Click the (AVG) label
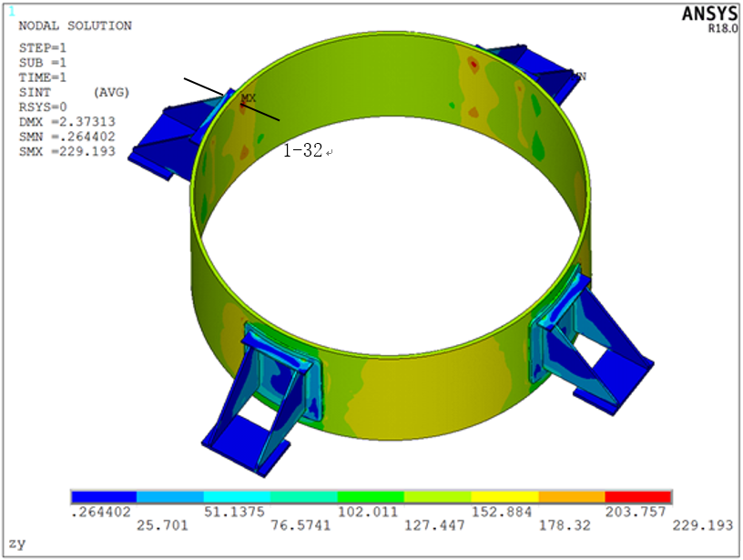This screenshot has width=743, height=560. tap(111, 92)
